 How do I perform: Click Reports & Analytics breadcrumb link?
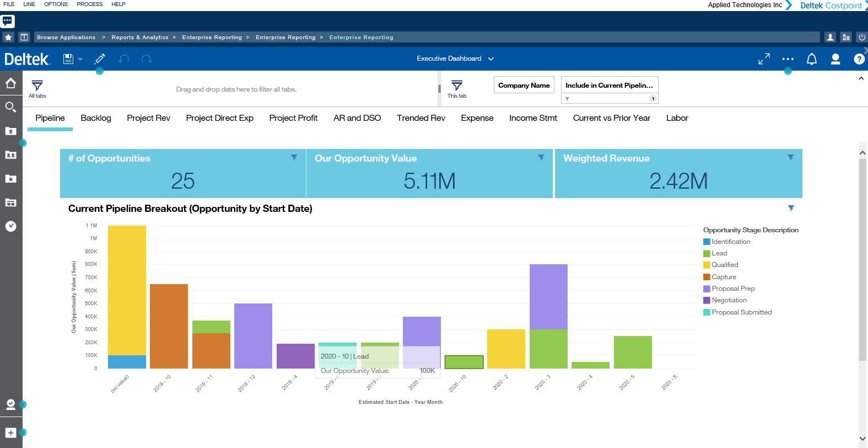pos(140,38)
